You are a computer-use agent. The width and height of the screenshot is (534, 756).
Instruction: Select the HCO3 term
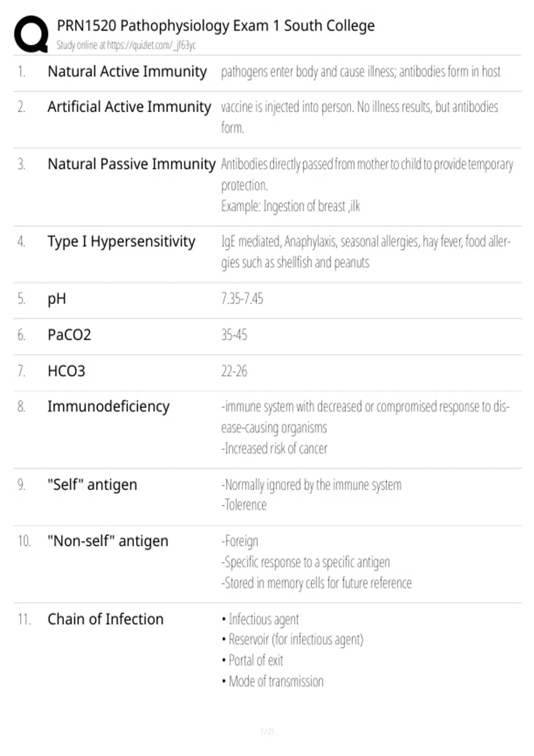[66, 371]
